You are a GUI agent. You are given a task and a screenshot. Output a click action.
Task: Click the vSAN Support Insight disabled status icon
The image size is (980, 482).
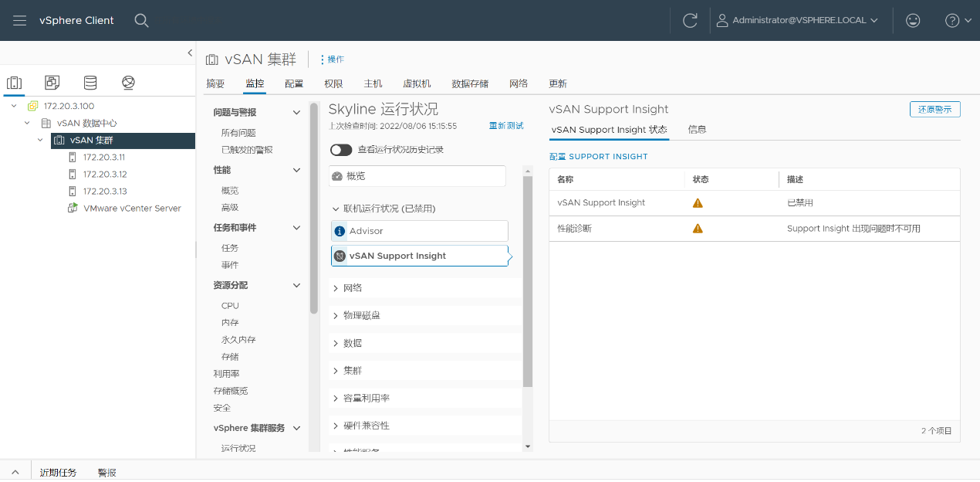pos(340,256)
